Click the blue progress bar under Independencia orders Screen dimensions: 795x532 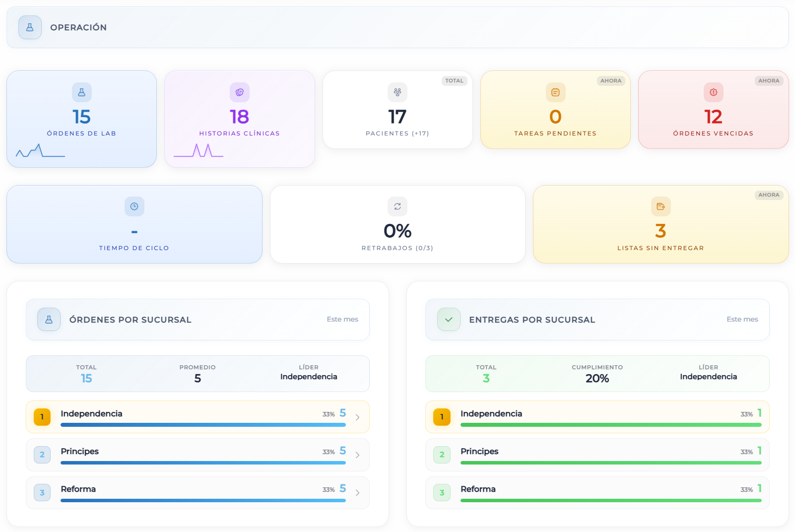[x=203, y=425]
